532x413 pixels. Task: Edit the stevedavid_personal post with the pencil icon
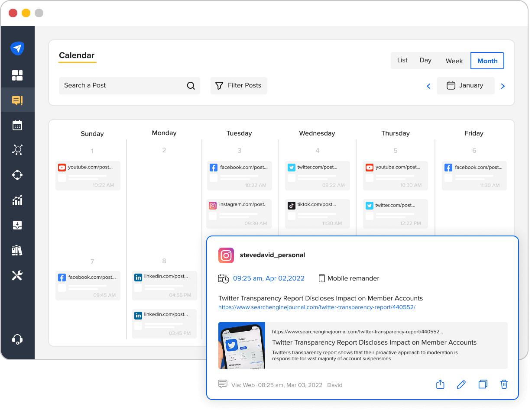[461, 384]
